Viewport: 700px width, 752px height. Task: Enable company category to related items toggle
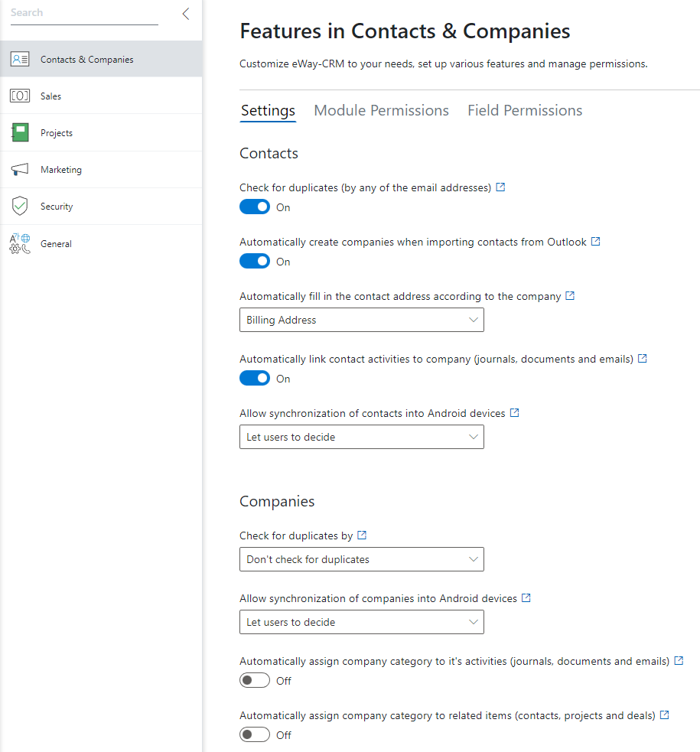coord(255,734)
